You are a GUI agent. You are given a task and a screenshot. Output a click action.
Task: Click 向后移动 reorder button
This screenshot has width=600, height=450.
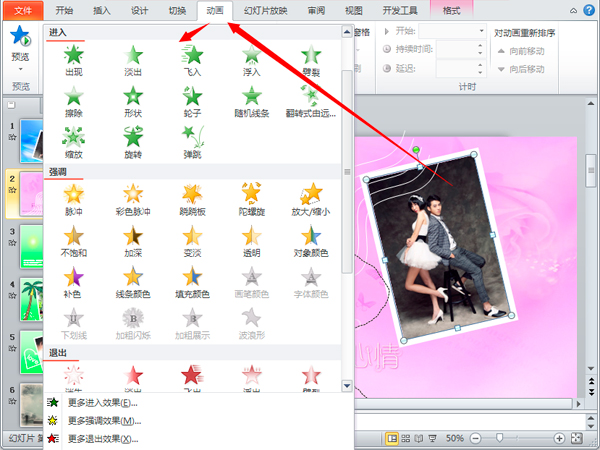[x=521, y=69]
